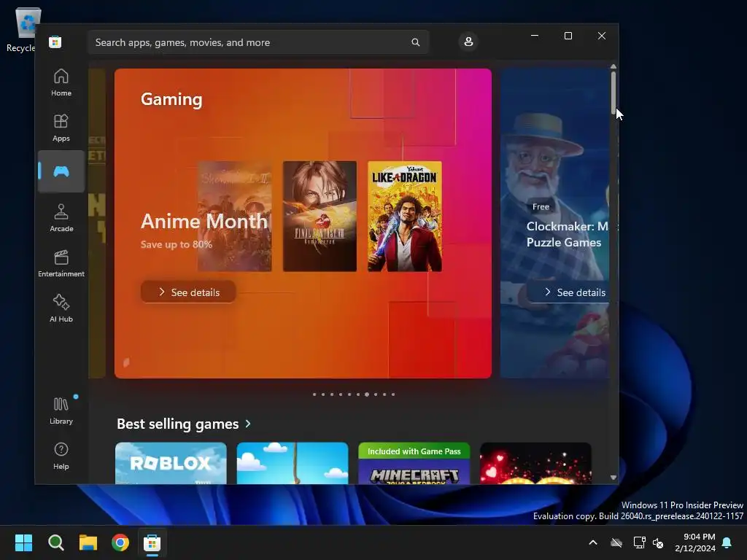Minimize the Microsoft Store window
The height and width of the screenshot is (560, 747).
(x=535, y=36)
